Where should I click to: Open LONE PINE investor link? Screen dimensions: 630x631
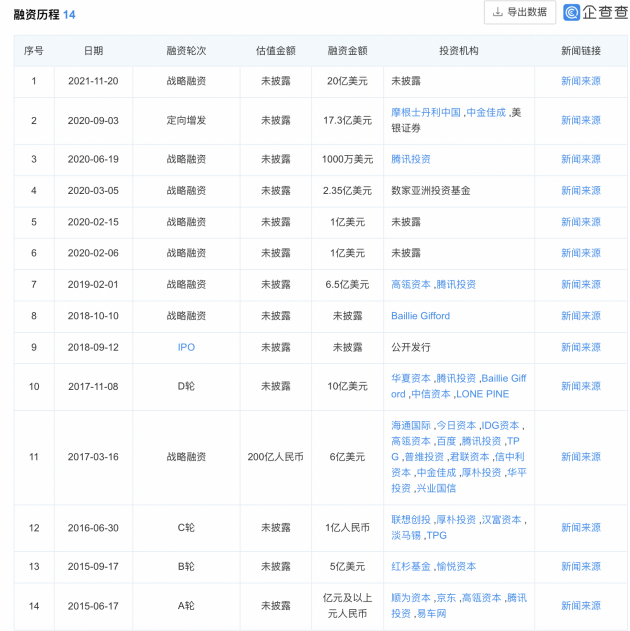tap(483, 394)
